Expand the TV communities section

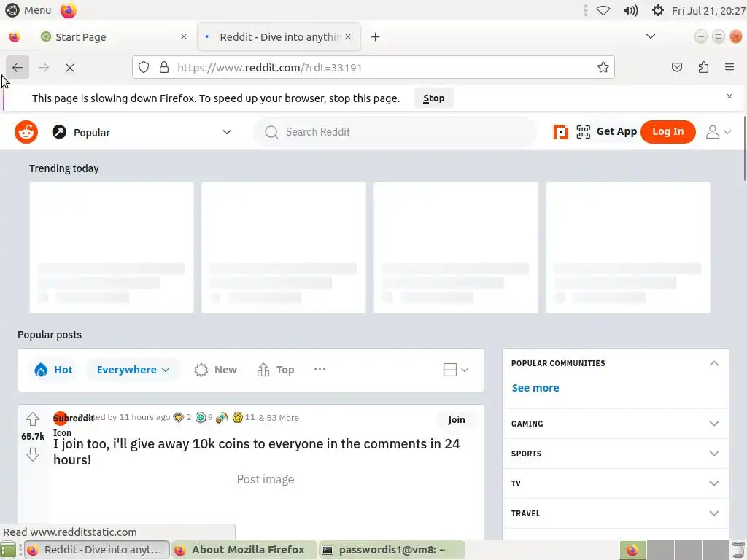[615, 483]
